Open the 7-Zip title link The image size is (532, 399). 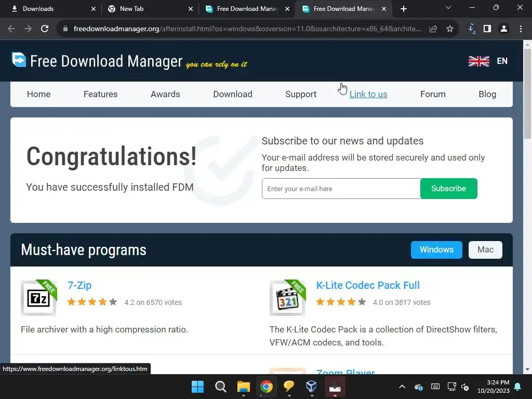coord(79,285)
